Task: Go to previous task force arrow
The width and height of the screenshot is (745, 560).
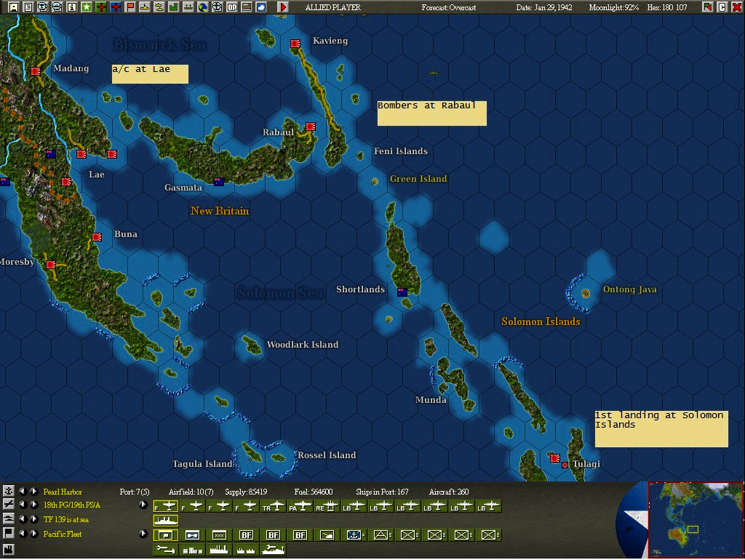Action: pyautogui.click(x=22, y=519)
